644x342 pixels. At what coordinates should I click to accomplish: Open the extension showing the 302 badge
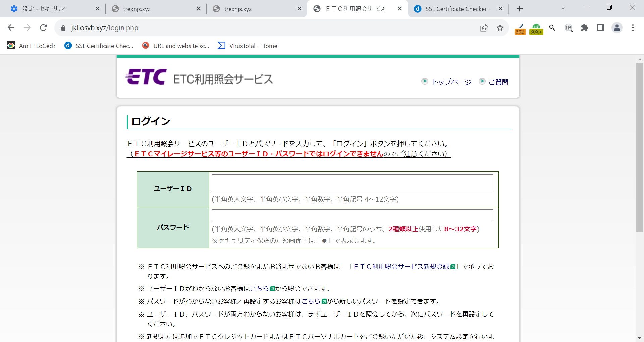[520, 29]
